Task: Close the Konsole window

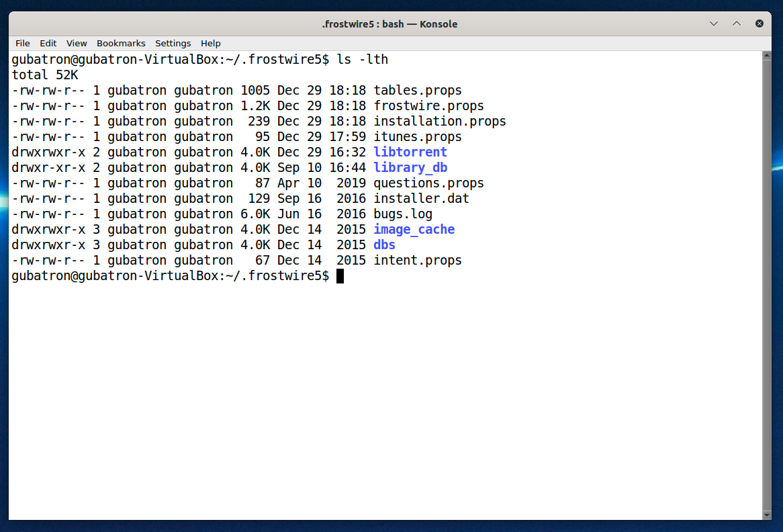Action: coord(759,24)
